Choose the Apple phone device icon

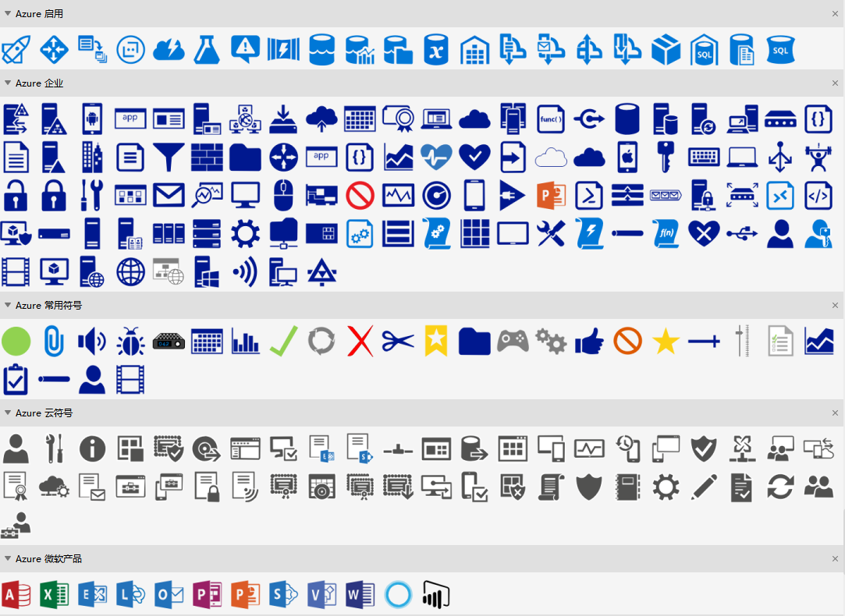pyautogui.click(x=627, y=158)
